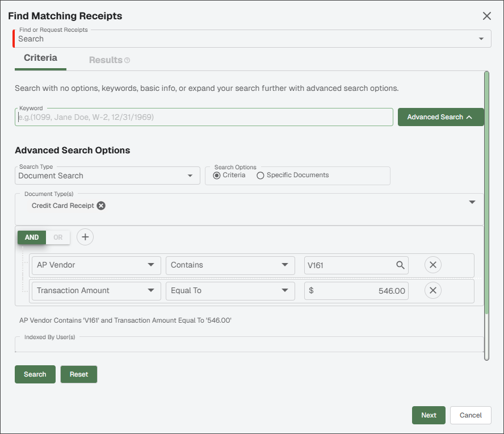Open the Transaction Amount field dropdown
This screenshot has height=434, width=504.
pos(96,291)
